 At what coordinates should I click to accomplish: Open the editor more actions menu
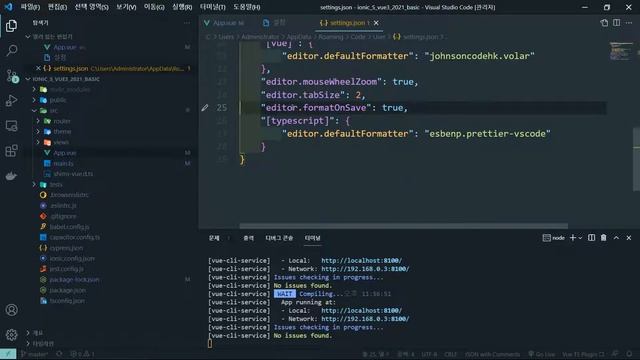[x=629, y=23]
